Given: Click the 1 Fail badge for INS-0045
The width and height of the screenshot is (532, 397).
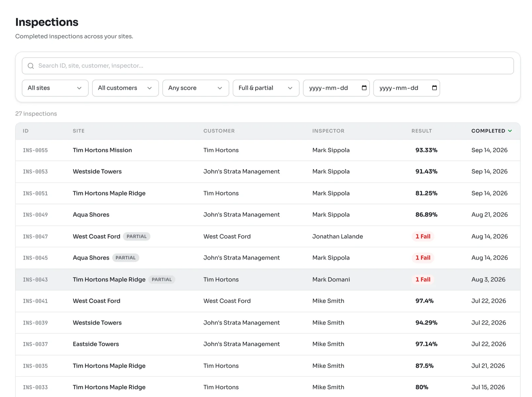Looking at the screenshot, I should coord(423,258).
